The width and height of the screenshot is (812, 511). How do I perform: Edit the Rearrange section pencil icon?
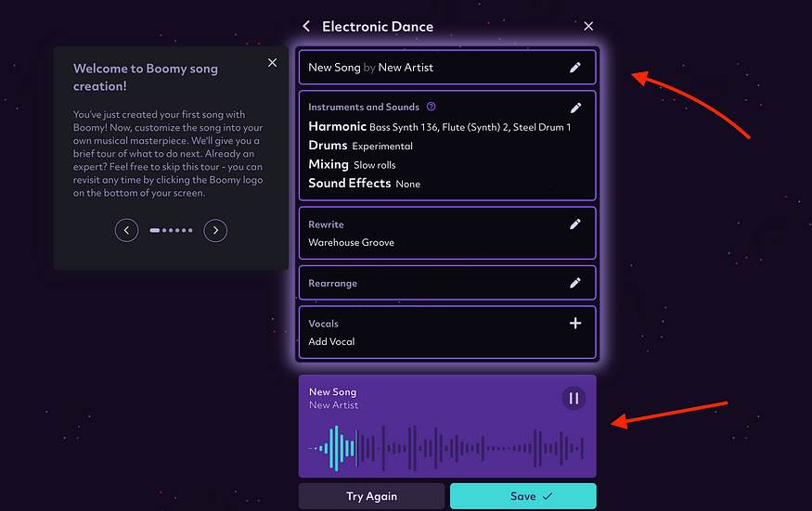tap(575, 283)
